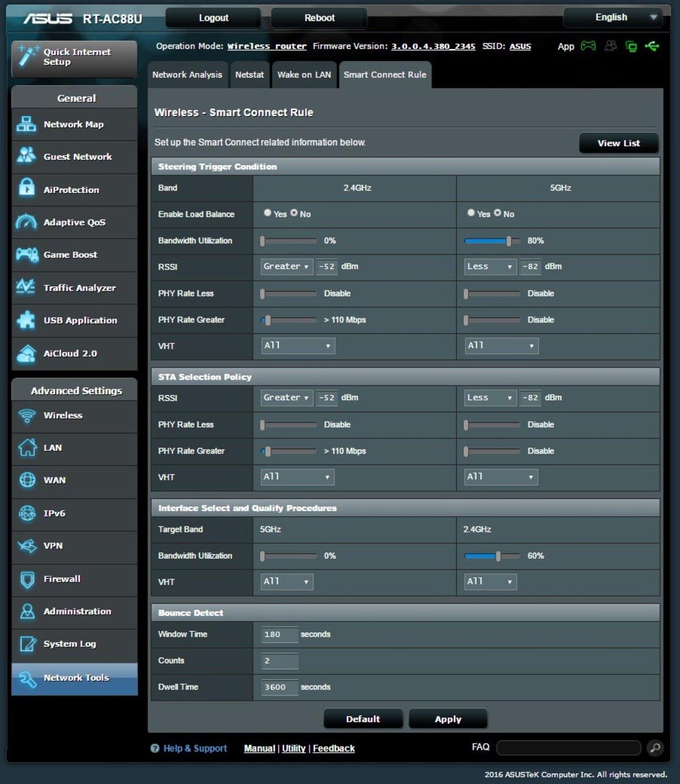Viewport: 680px width, 784px height.
Task: Switch to the Network Analysis tab
Action: (188, 75)
